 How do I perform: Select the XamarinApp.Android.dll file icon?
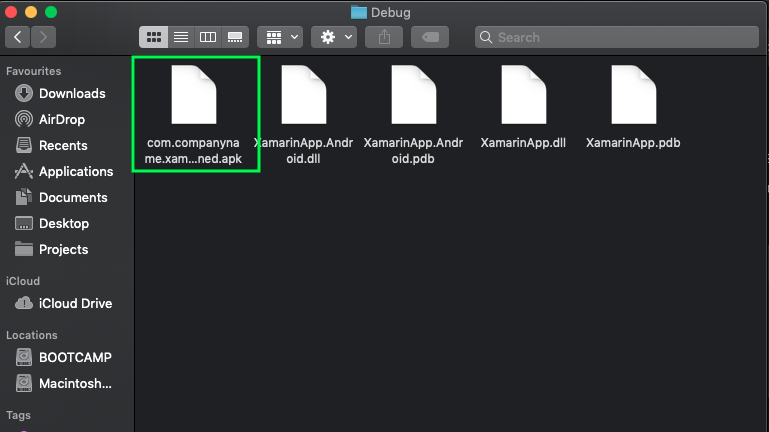tap(304, 95)
